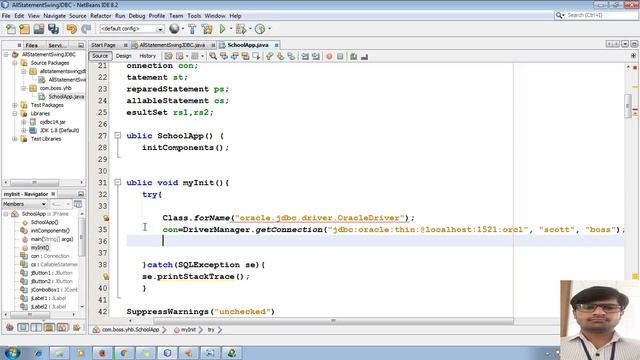Click Shift Line Right editor icon
The width and height of the screenshot is (640, 360).
click(x=316, y=56)
